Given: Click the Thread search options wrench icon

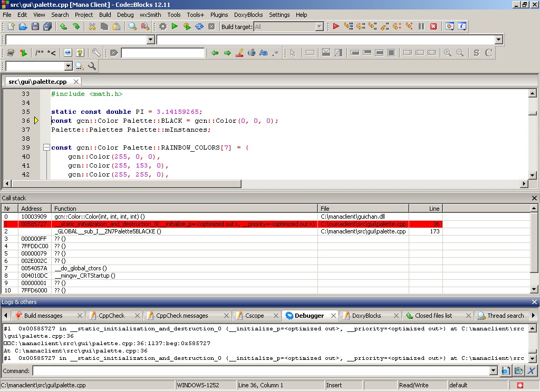Looking at the screenshot, I should 92,66.
